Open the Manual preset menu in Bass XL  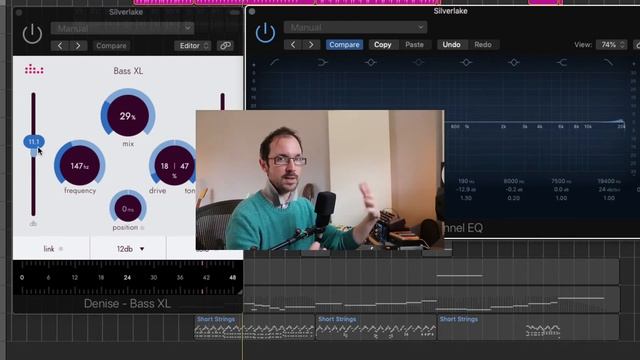tap(122, 28)
